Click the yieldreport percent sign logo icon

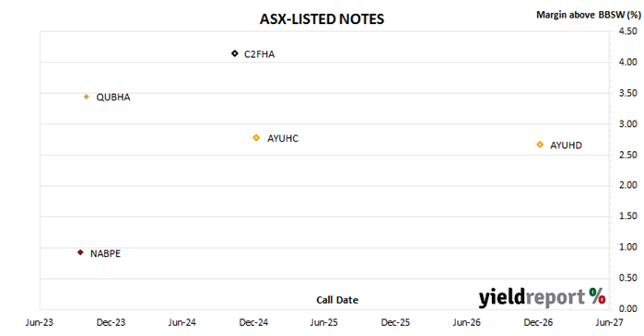pos(597,295)
